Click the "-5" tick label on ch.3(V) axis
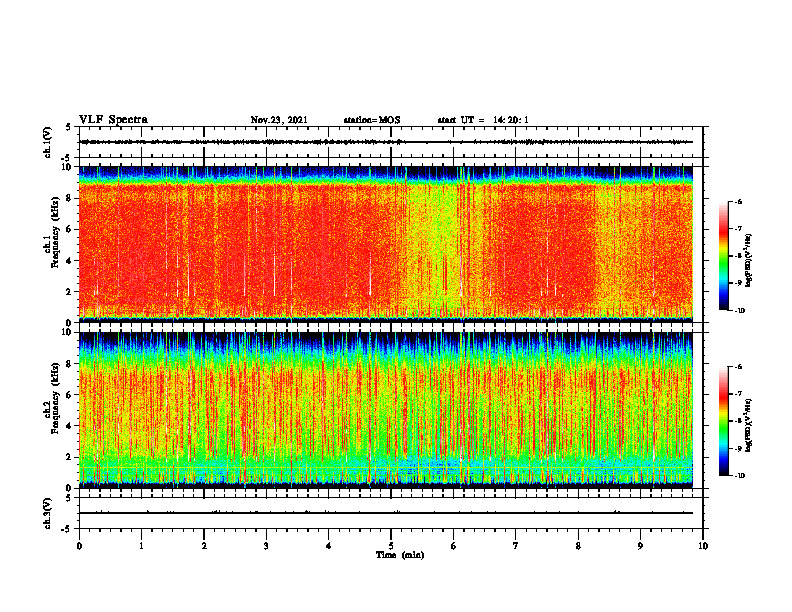 click(67, 529)
